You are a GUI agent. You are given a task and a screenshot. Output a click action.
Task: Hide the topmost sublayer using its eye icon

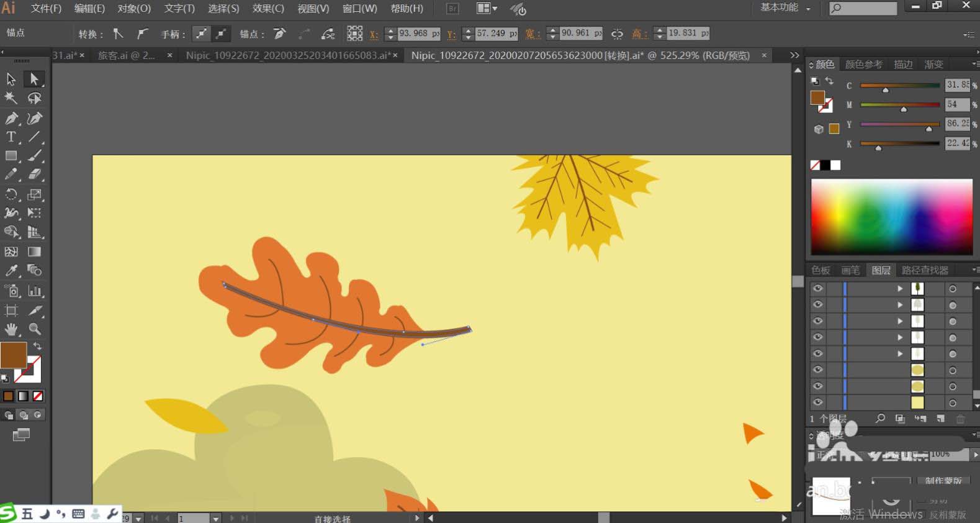(x=818, y=288)
